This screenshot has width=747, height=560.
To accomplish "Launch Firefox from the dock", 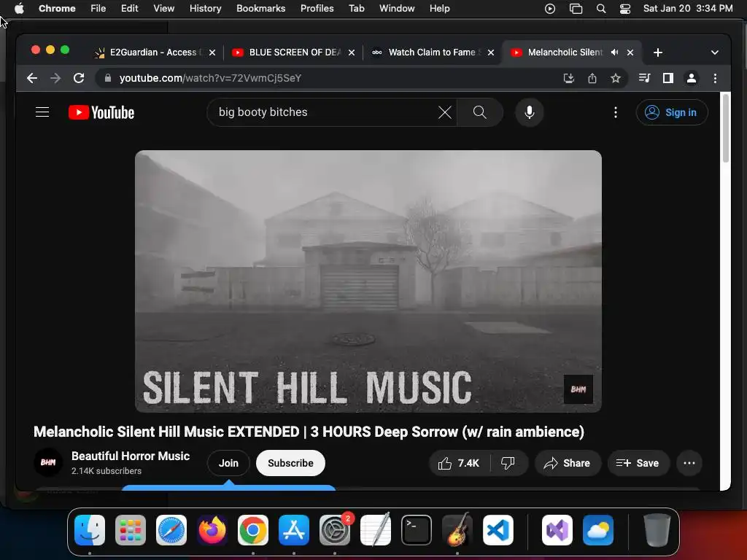I will pos(212,530).
